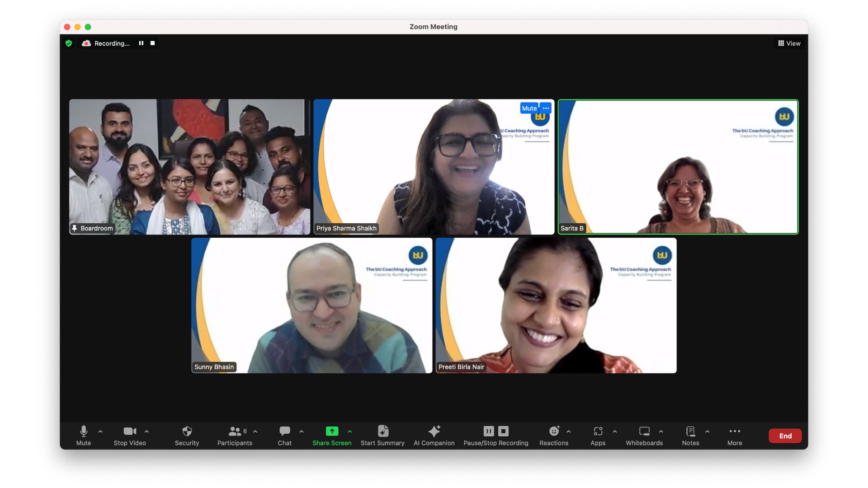Screen dimensions: 868x488
Task: Stop recording with bottom toolbar square
Action: coord(503,431)
